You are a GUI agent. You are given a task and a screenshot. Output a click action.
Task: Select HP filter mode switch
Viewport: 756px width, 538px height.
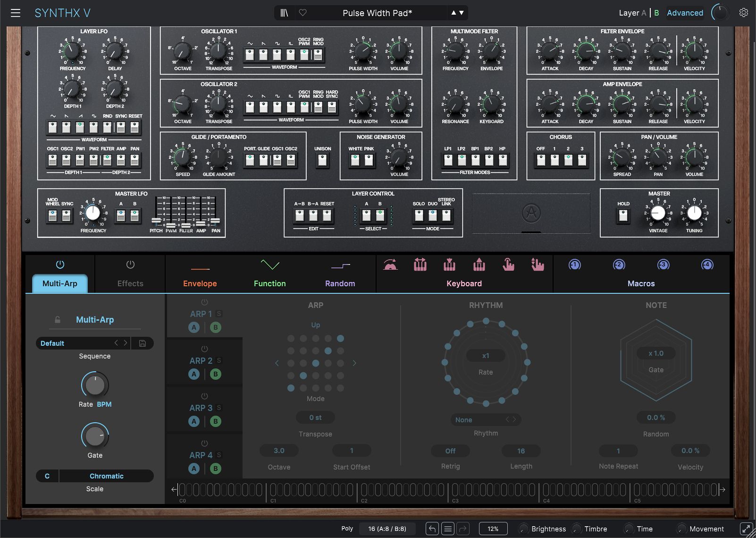[x=503, y=161]
